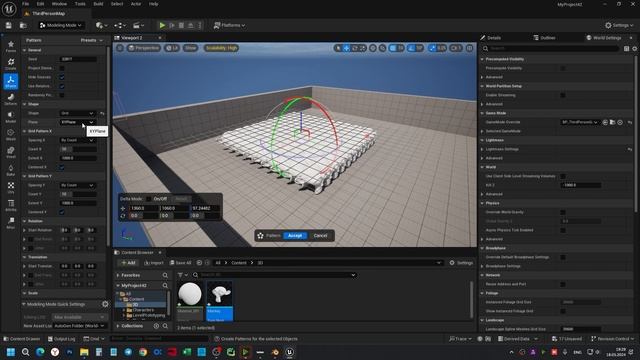Viewport: 640px width, 360px height.
Task: Click the filter icon in Content Browser
Action: click(181, 275)
